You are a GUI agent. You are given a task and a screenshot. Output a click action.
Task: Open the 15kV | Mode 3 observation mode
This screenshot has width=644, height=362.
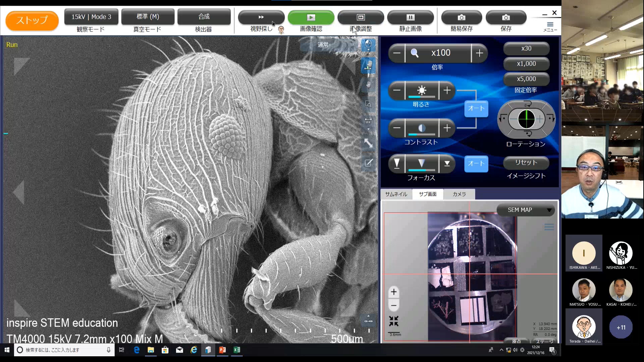click(x=91, y=17)
